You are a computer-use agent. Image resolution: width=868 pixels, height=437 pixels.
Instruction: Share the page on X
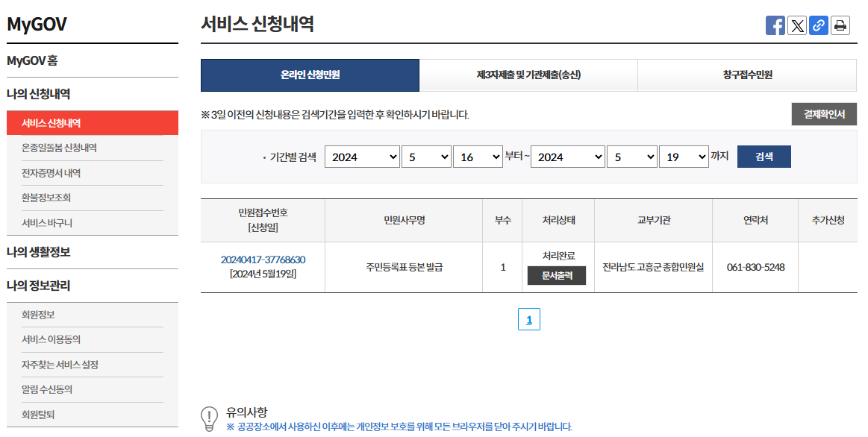(x=796, y=25)
